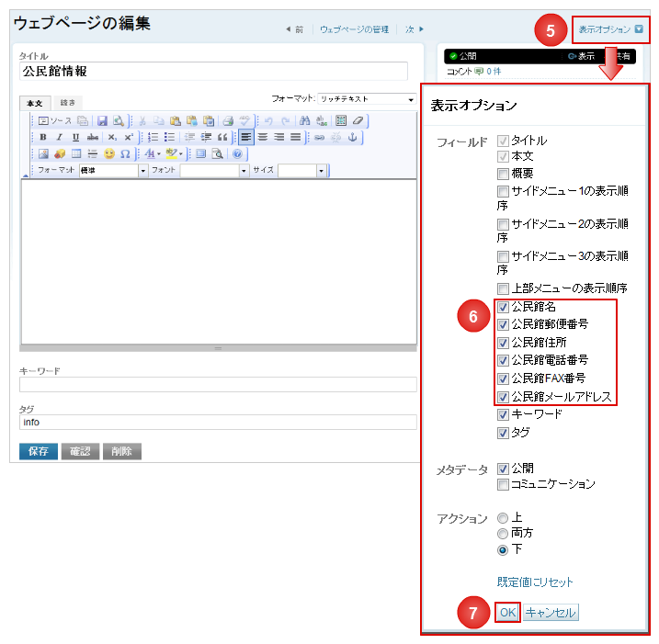659x644 pixels.
Task: Click the 確認 preview button
Action: (x=80, y=452)
